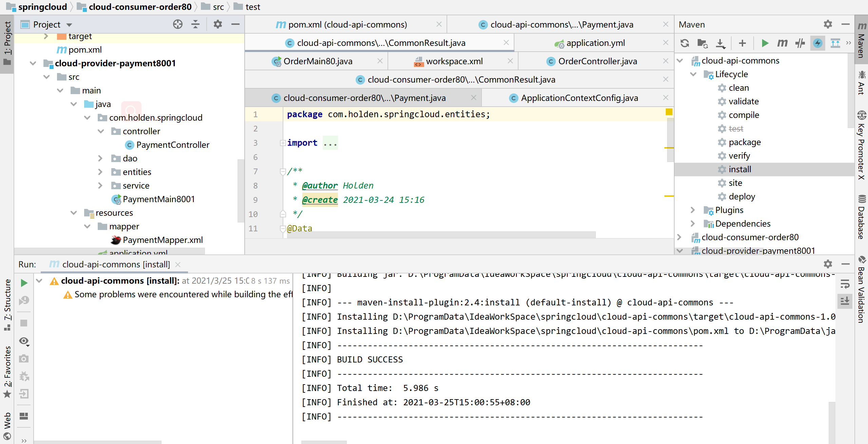Click yellow inspection warning indicator in editor
The height and width of the screenshot is (444, 868).
[669, 112]
